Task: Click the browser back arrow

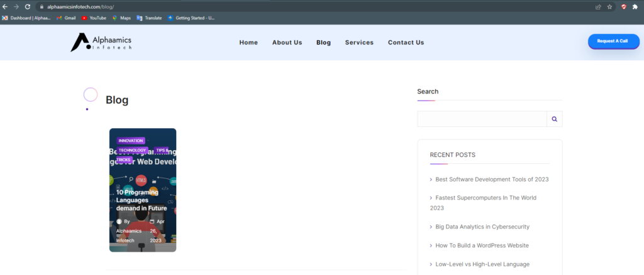Action: coord(5,7)
